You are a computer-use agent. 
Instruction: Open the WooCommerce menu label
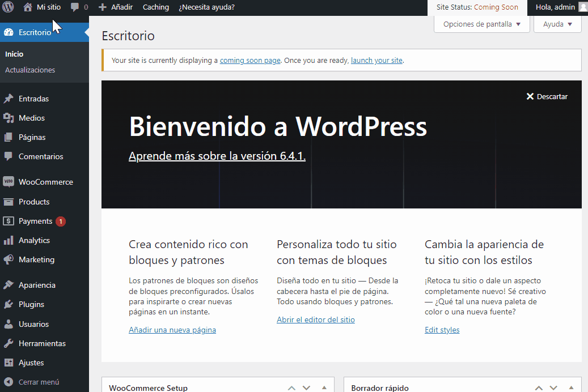pos(46,182)
